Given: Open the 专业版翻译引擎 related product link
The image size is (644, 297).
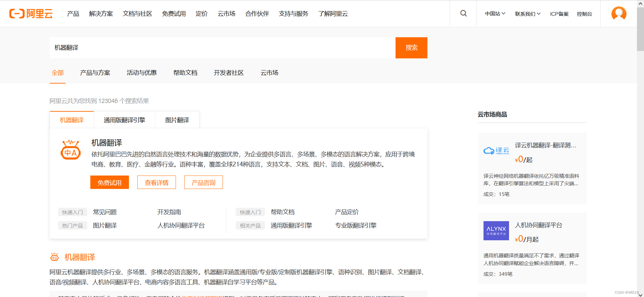Looking at the screenshot, I should tap(356, 226).
